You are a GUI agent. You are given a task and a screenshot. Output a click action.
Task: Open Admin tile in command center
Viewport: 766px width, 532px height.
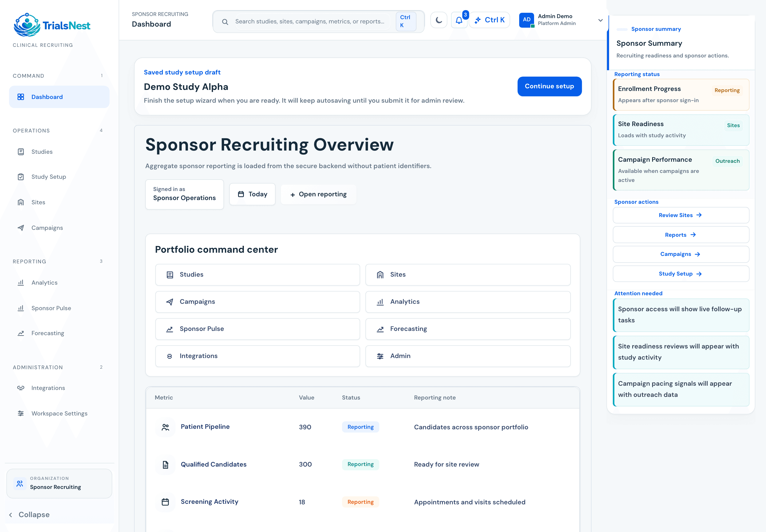(468, 356)
